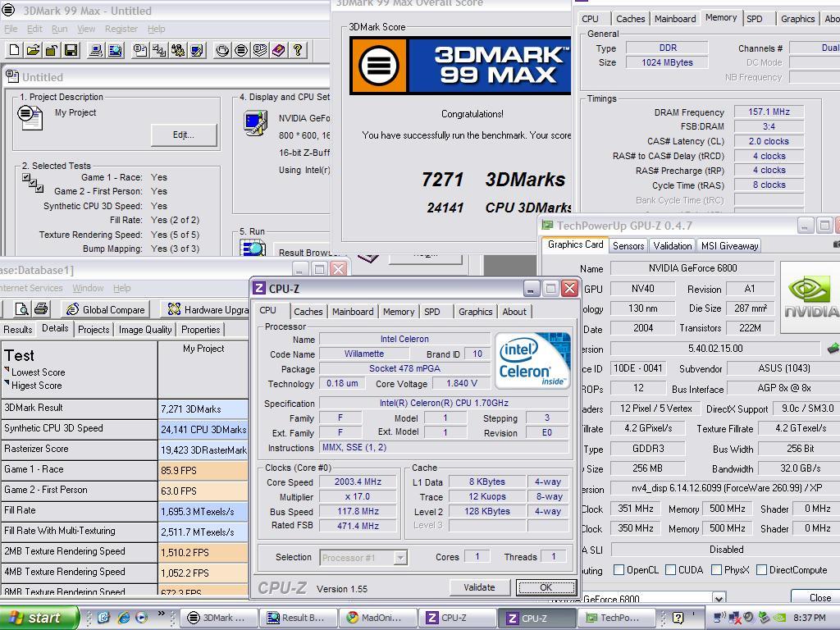Click the Windows start button

tap(38, 618)
